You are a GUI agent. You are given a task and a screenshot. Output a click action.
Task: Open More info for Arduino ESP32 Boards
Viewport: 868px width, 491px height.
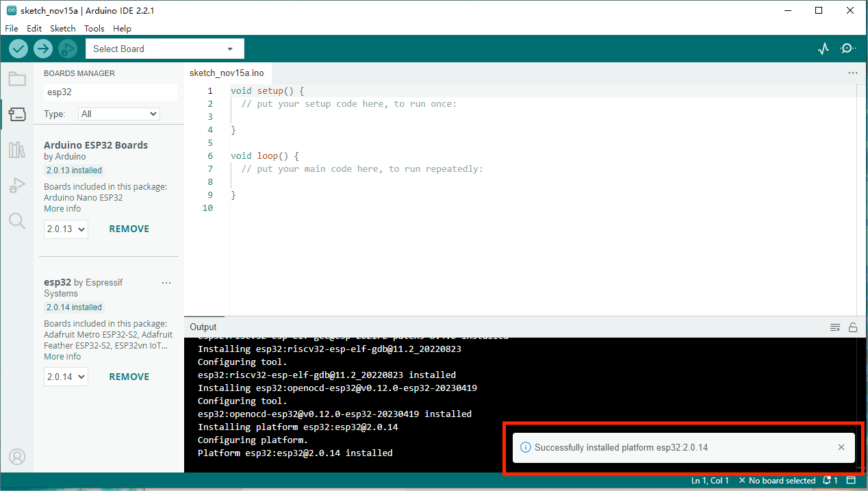[x=62, y=208]
